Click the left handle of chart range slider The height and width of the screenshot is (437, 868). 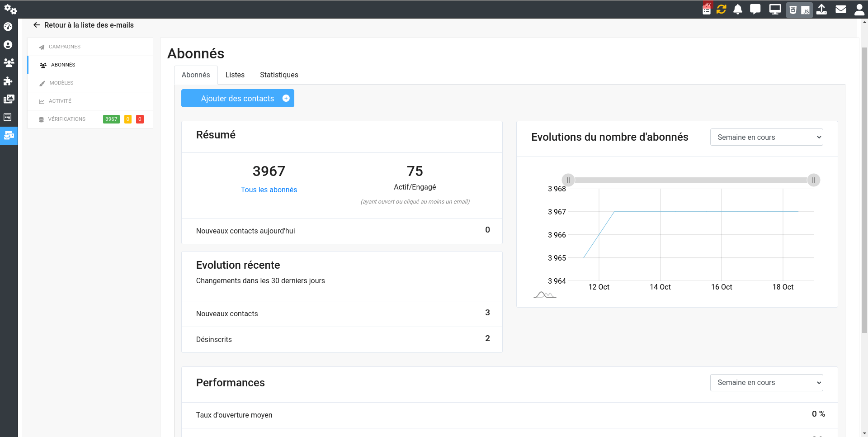pyautogui.click(x=568, y=180)
